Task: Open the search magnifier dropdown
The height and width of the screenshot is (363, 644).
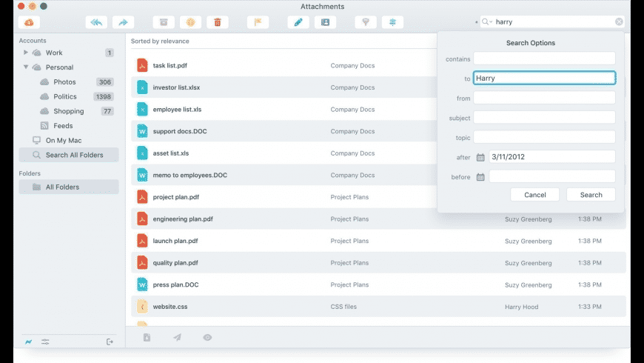Action: point(487,21)
